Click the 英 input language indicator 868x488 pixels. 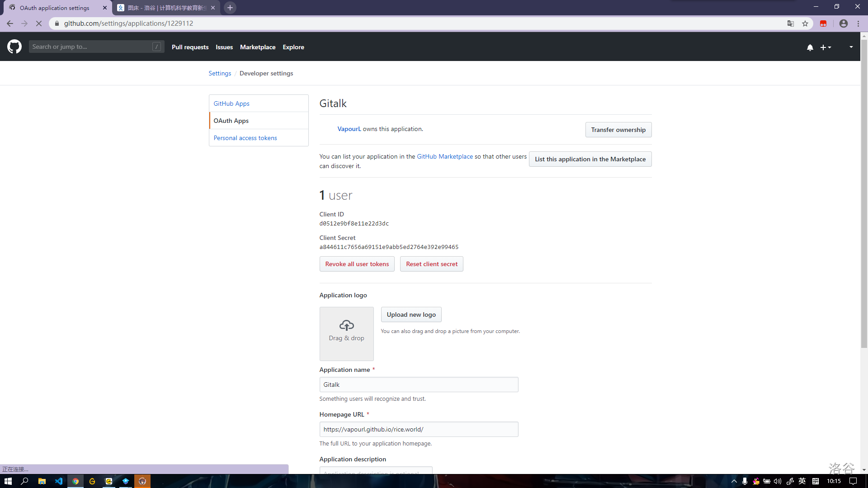tap(802, 481)
